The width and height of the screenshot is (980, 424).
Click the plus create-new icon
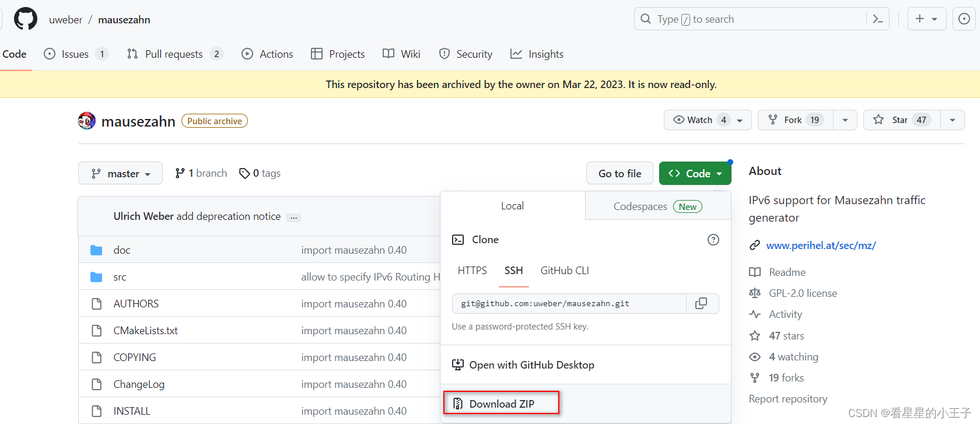920,19
